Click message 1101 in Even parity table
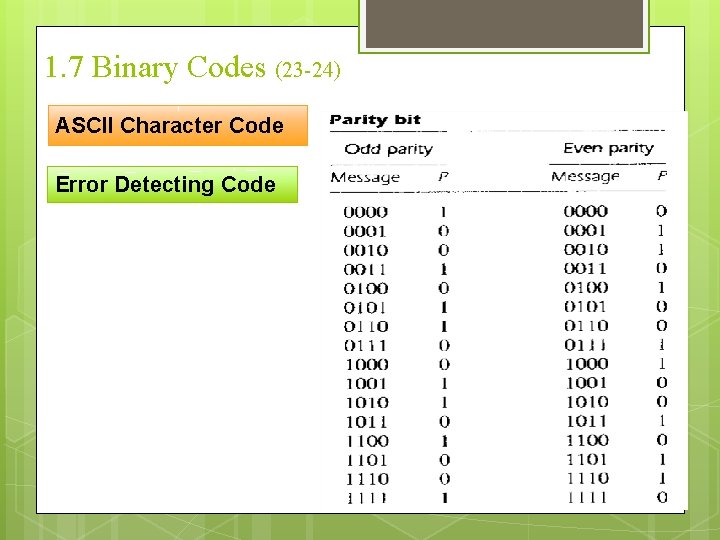 pos(586,459)
